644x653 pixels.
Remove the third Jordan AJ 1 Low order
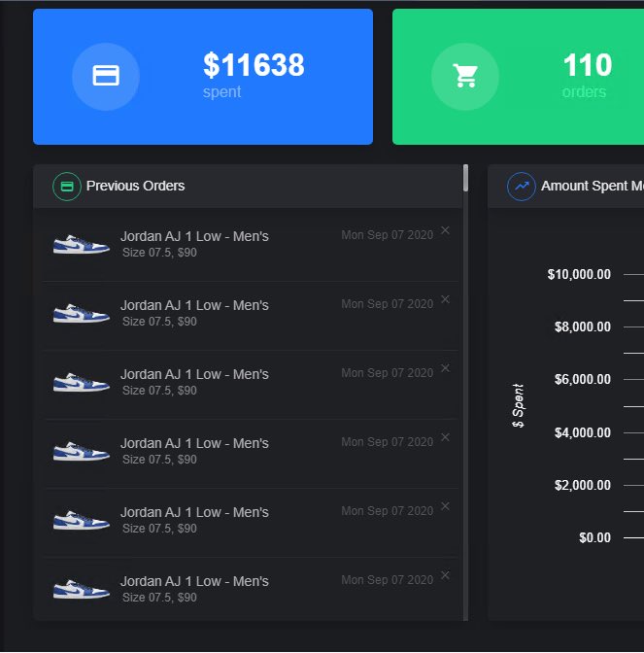tap(445, 368)
